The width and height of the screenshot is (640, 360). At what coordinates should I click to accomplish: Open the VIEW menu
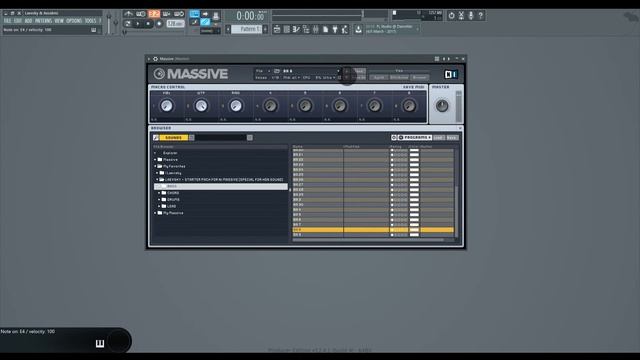(59, 20)
